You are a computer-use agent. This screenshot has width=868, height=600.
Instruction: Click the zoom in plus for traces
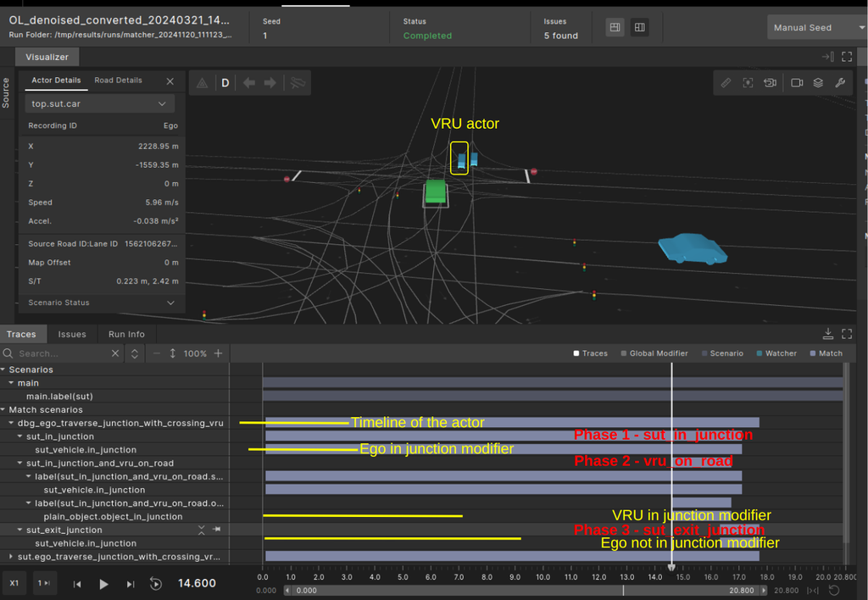pyautogui.click(x=218, y=353)
